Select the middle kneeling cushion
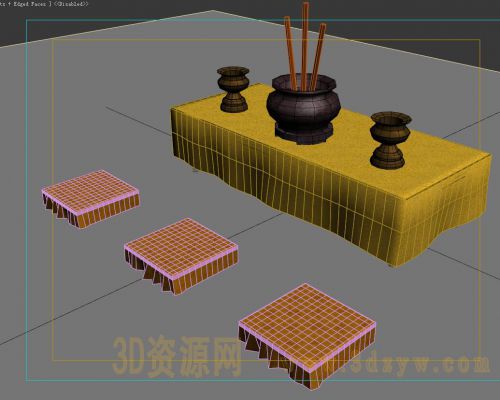Screen dimensions: 500x400 181,255
